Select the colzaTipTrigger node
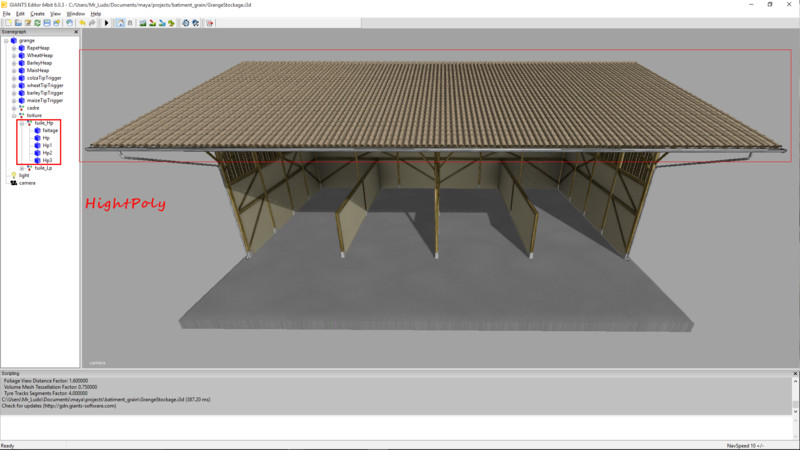Viewport: 800px width, 450px height. pyautogui.click(x=45, y=78)
